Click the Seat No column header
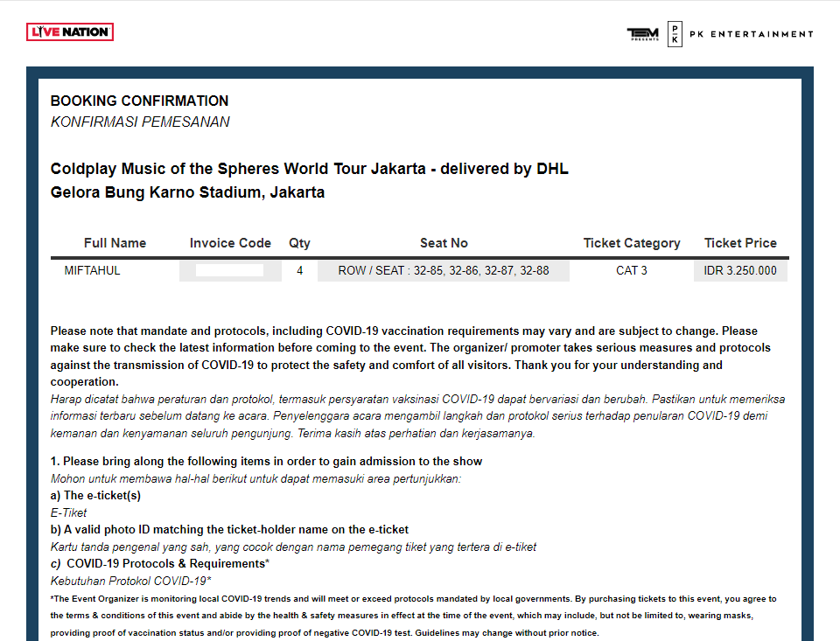This screenshot has width=840, height=641. coord(444,243)
